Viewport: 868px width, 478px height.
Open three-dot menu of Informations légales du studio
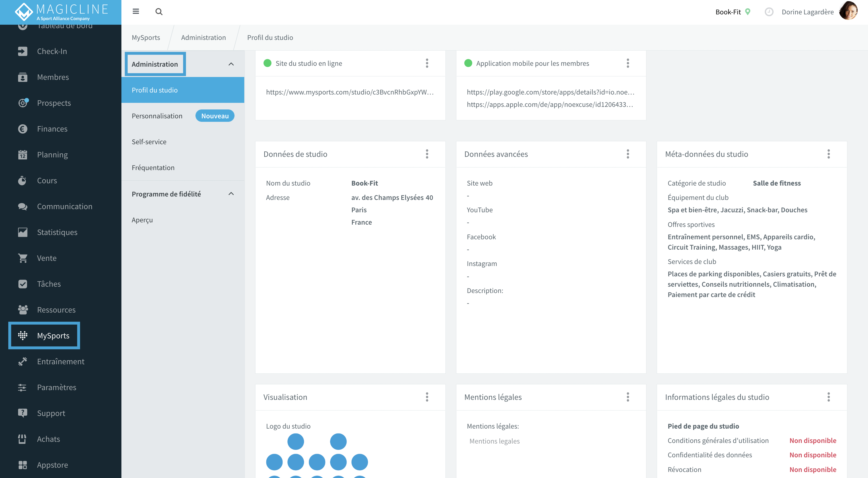pyautogui.click(x=829, y=397)
